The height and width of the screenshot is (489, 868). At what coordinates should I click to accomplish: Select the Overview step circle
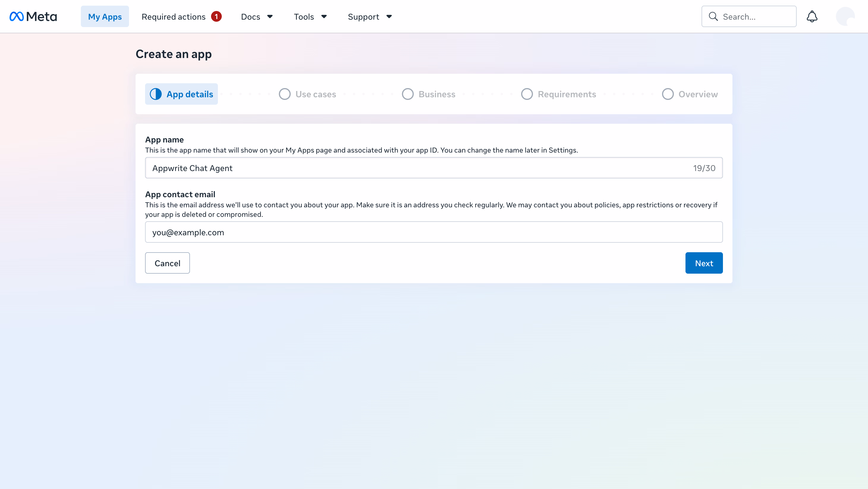click(x=668, y=94)
